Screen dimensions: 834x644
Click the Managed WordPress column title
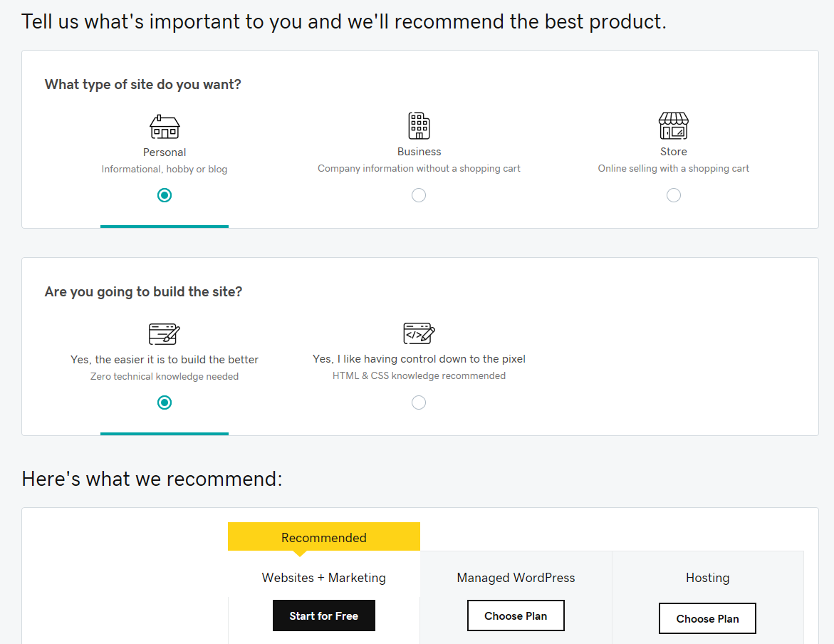tap(516, 578)
